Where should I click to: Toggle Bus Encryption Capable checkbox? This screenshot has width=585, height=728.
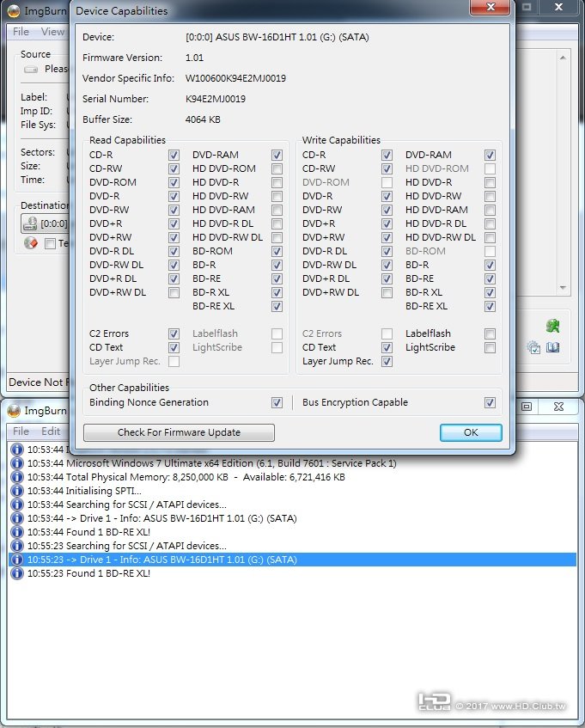pos(490,402)
